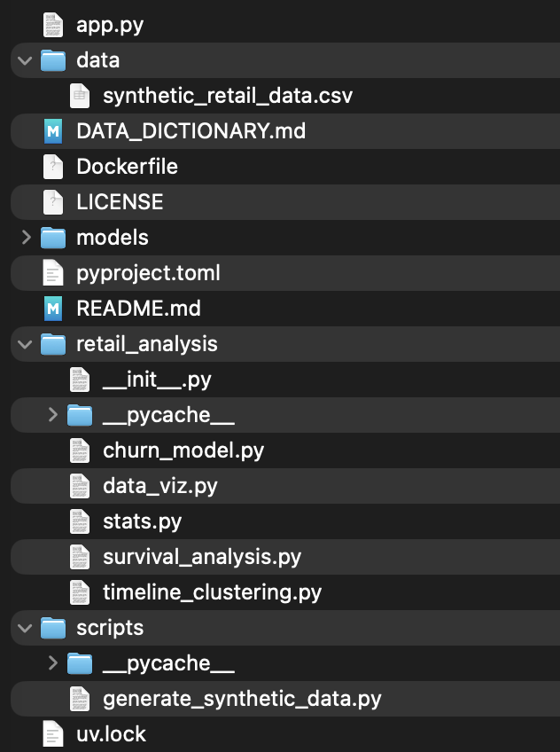The height and width of the screenshot is (752, 560).
Task: Click the LICENSE file icon
Action: (x=54, y=202)
